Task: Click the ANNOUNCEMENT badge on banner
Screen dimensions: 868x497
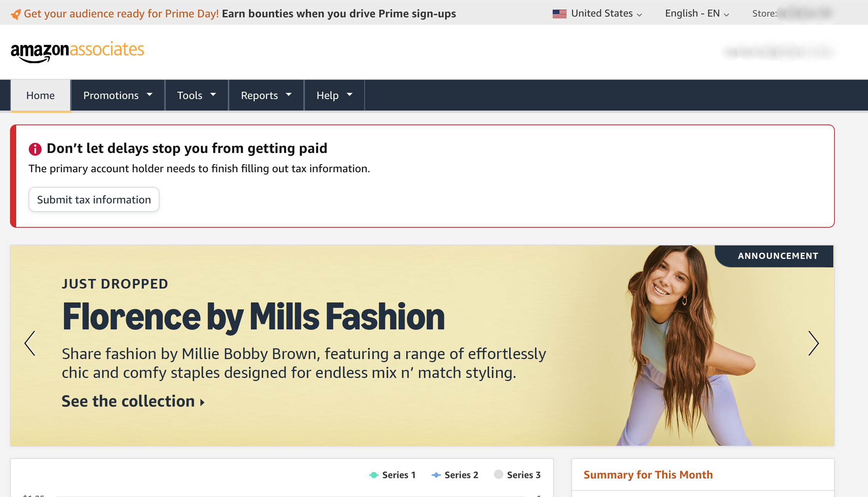Action: point(775,256)
